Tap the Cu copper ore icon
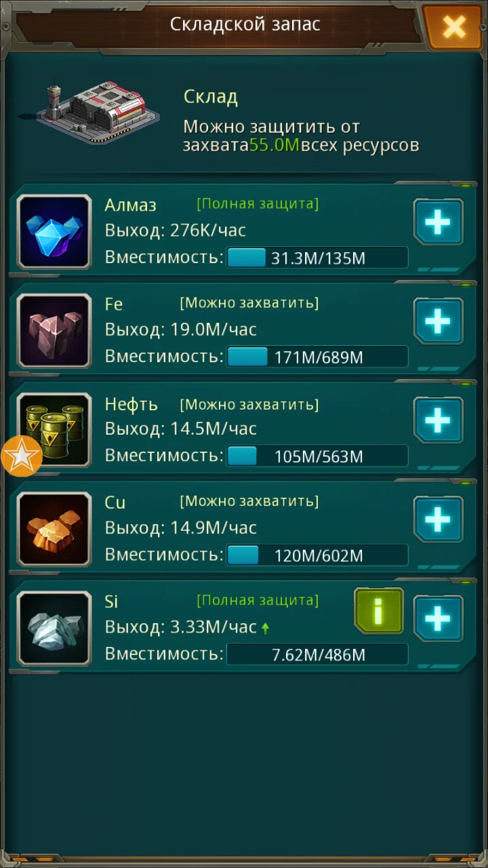488x868 pixels. pyautogui.click(x=54, y=529)
